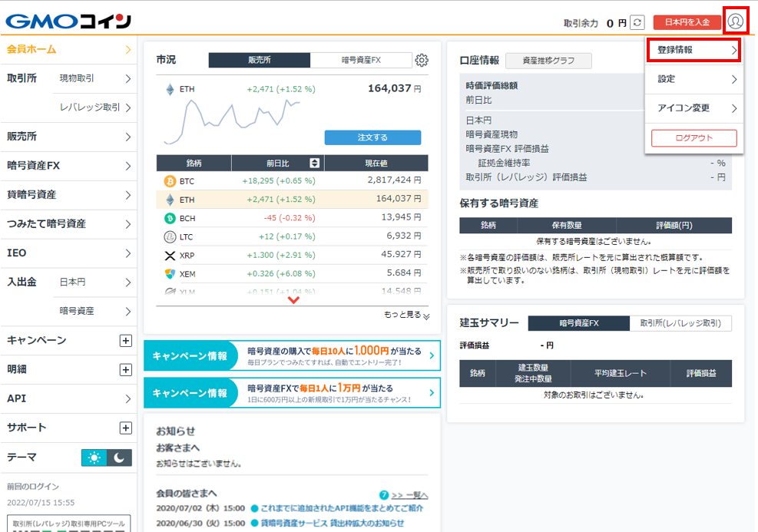The height and width of the screenshot is (532, 758).
Task: Open 現物取引 in sidebar
Action: pyautogui.click(x=94, y=78)
